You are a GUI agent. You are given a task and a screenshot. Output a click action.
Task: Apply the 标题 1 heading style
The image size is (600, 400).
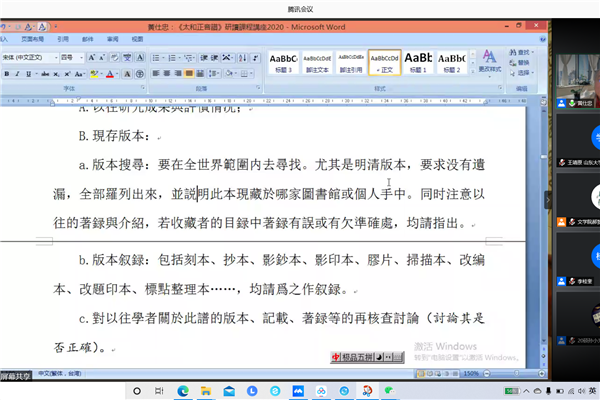(418, 62)
